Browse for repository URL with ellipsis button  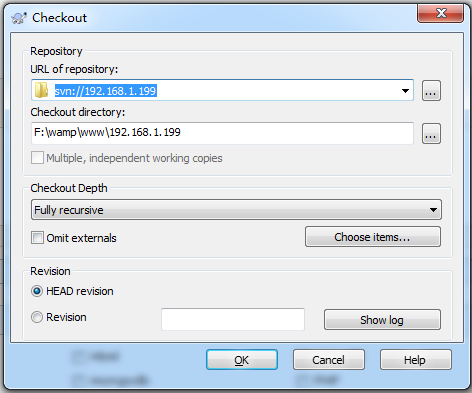point(431,90)
